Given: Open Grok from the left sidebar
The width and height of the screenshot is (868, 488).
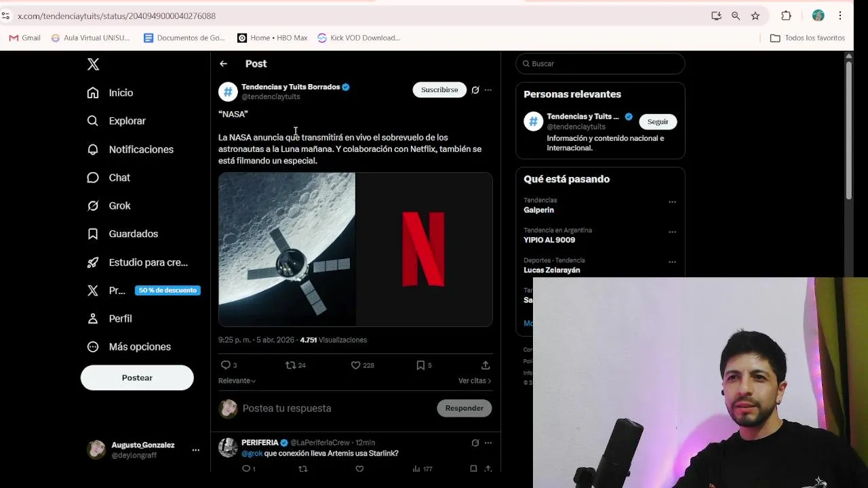Looking at the screenshot, I should [108, 205].
